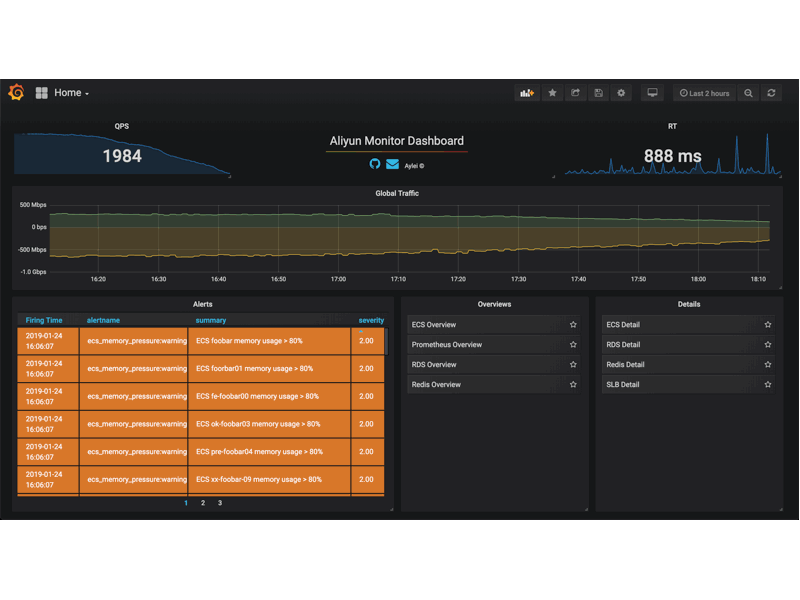Image resolution: width=800 pixels, height=600 pixels.
Task: Click the Grafana logo icon
Action: pyautogui.click(x=16, y=93)
